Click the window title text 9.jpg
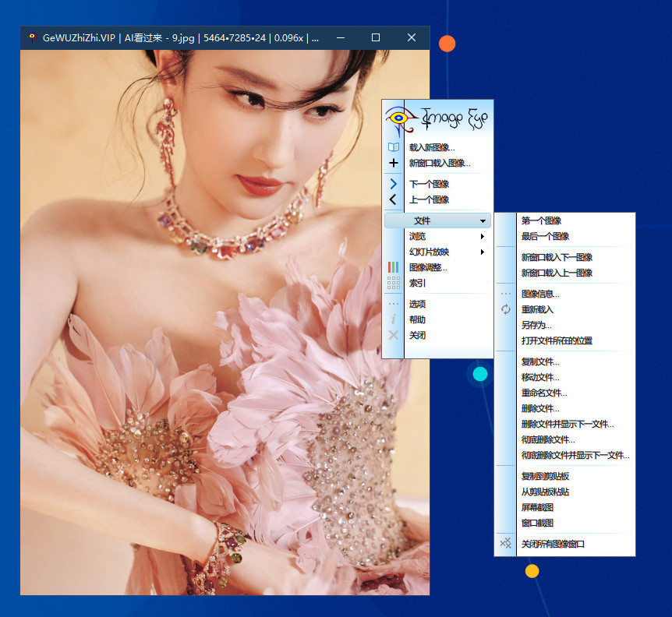This screenshot has width=672, height=617. coord(183,38)
